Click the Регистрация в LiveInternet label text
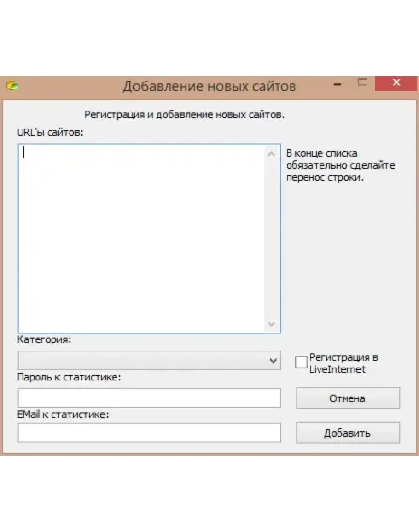This screenshot has height=532, width=419. [343, 363]
